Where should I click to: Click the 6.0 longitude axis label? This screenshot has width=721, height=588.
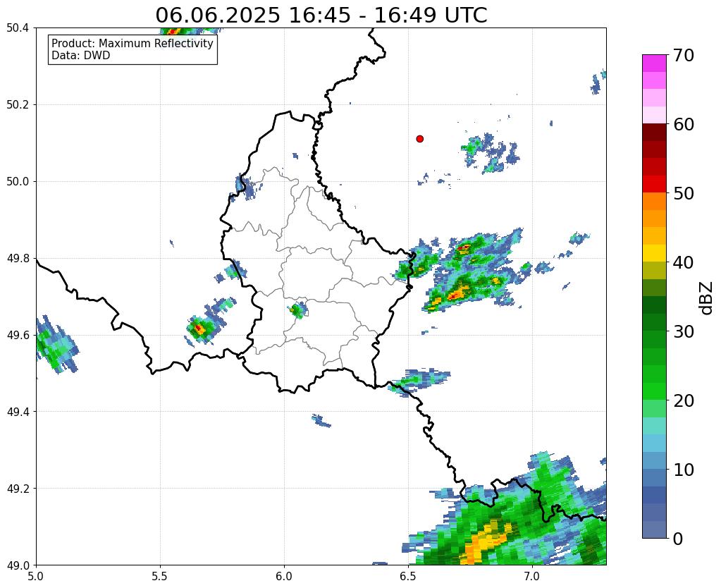[x=284, y=577]
